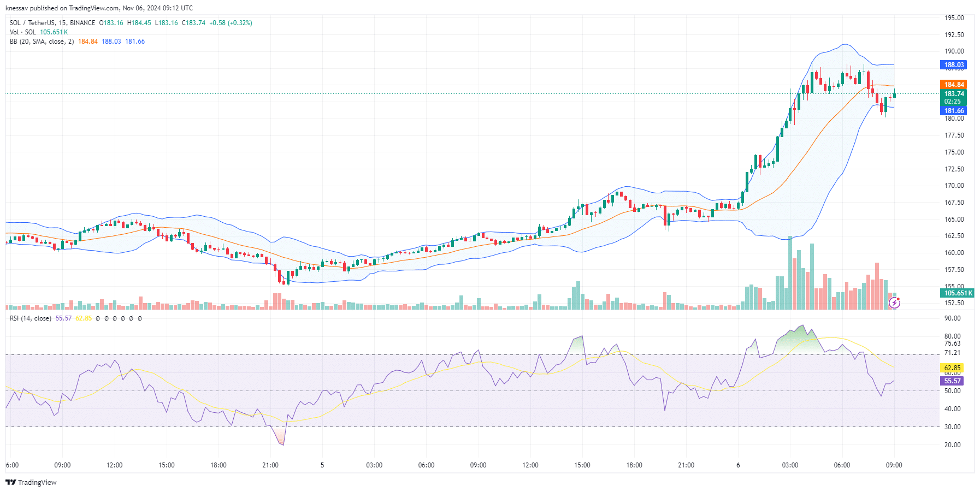The height and width of the screenshot is (492, 980).
Task: Click the yellow 62.85 value in RSI legend
Action: click(x=84, y=318)
